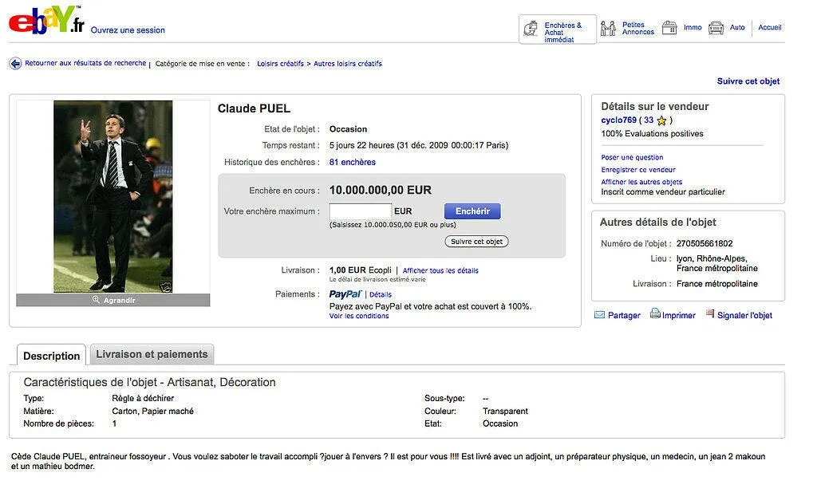
Task: Click the star next to cyclo769's score
Action: (x=661, y=120)
